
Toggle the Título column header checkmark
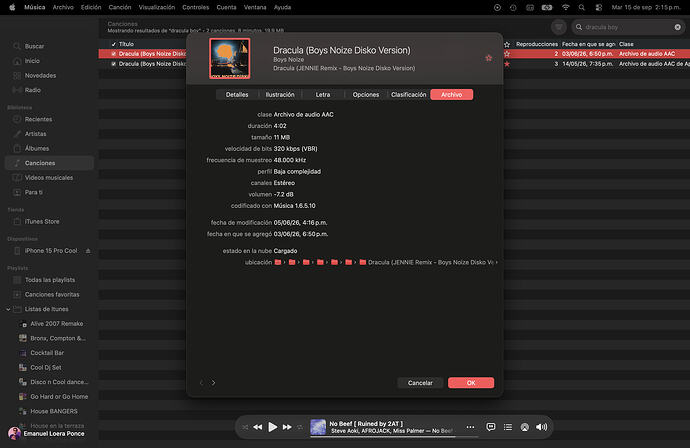point(114,44)
